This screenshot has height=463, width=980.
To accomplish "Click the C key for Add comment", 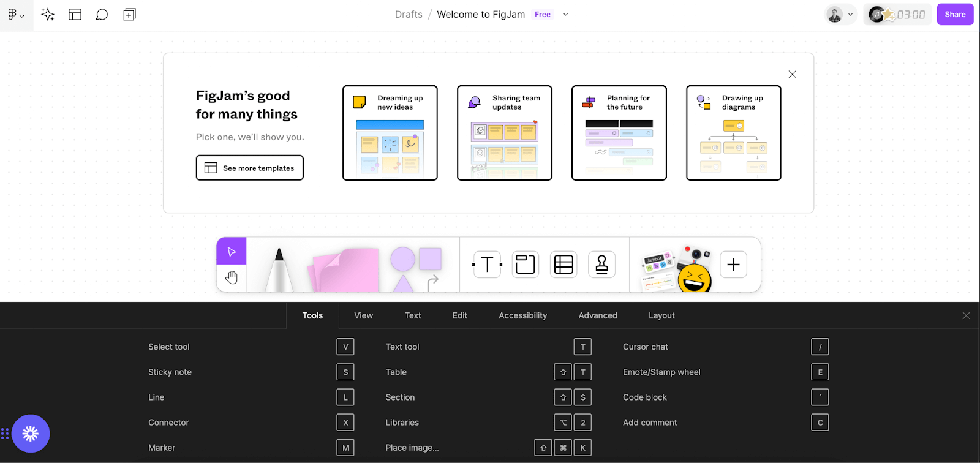I will [x=820, y=423].
